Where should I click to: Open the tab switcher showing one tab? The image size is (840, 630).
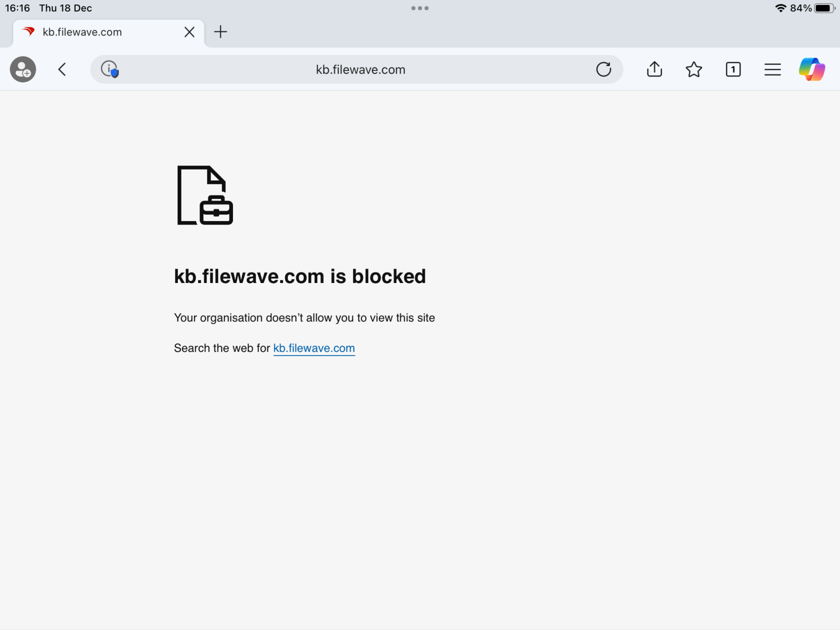pos(733,69)
